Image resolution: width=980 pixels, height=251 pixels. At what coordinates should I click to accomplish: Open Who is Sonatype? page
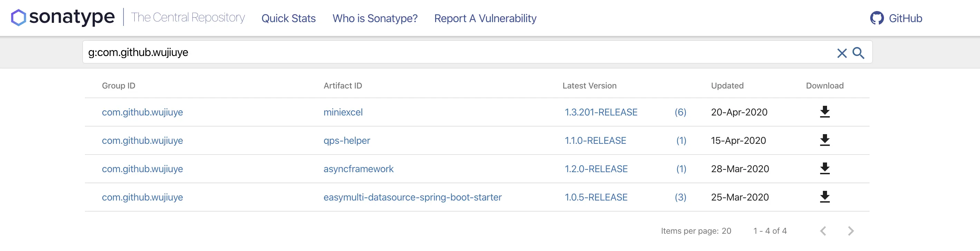375,18
